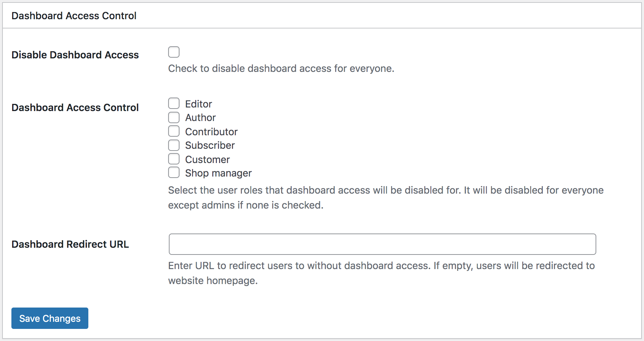Click the "Enter URL to redirect users" help text
The image size is (644, 341).
[381, 273]
